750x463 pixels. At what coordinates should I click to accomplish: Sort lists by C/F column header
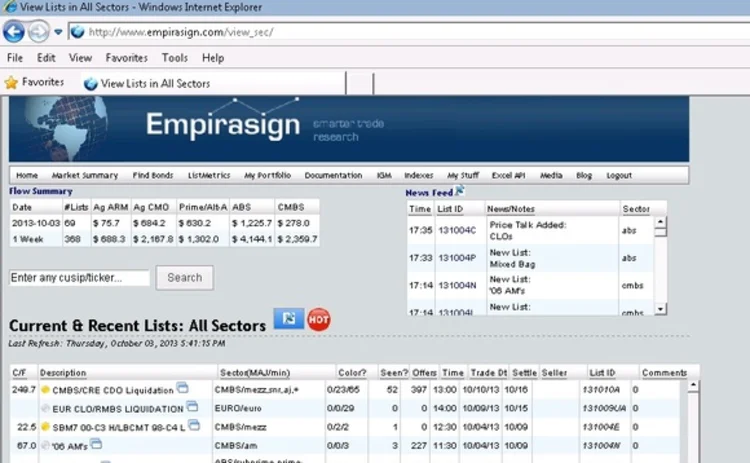point(19,373)
